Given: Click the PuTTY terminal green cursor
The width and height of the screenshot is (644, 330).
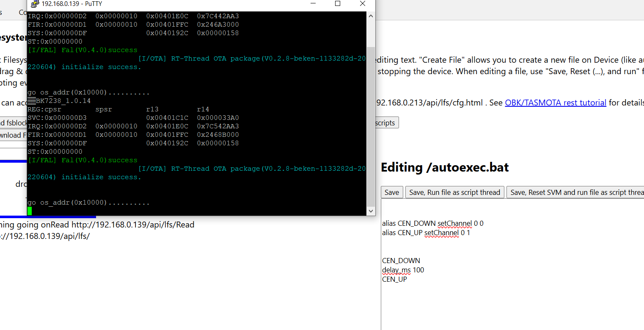Looking at the screenshot, I should [x=30, y=211].
